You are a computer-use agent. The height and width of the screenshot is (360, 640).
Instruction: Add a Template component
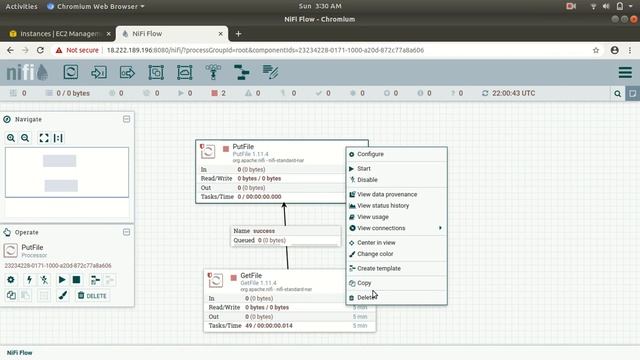(242, 72)
